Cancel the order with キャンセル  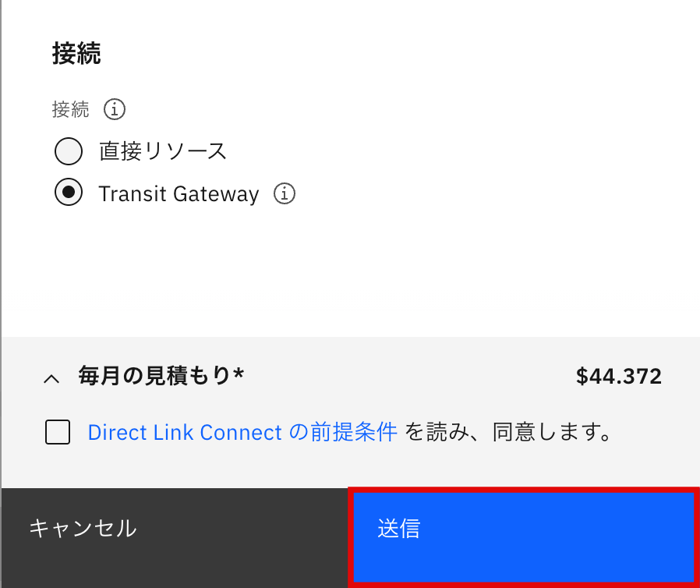(x=82, y=528)
